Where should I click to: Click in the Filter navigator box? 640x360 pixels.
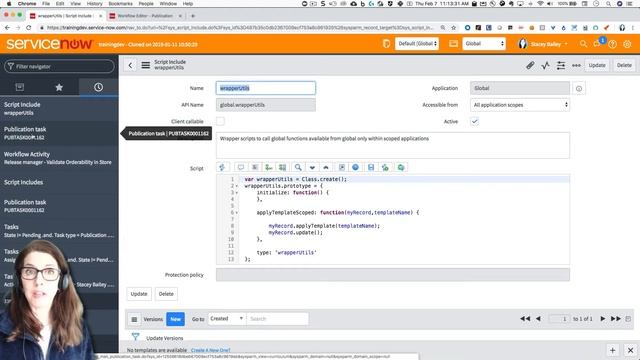[x=60, y=66]
